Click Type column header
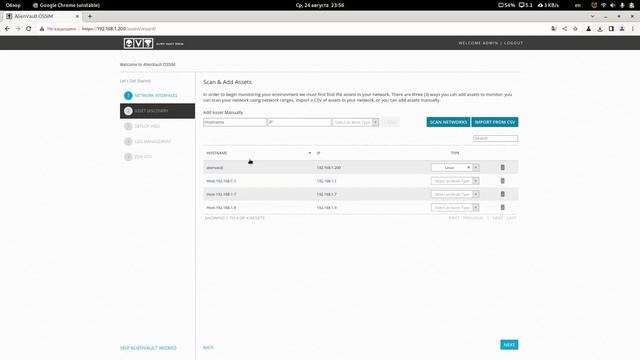The height and width of the screenshot is (360, 640). click(455, 153)
